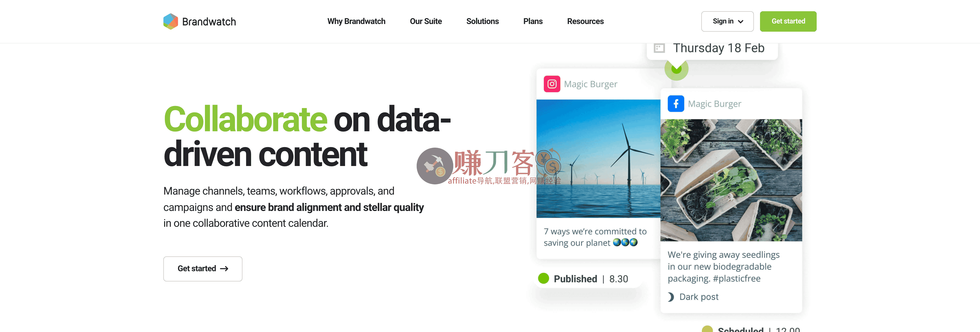Click the arrow icon inside Get started button

(225, 268)
